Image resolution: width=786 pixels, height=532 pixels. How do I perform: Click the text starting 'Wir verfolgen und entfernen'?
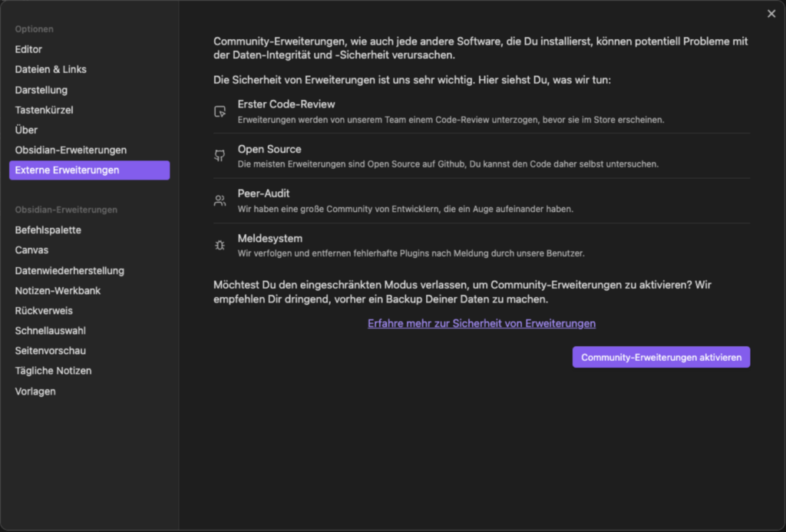point(411,253)
